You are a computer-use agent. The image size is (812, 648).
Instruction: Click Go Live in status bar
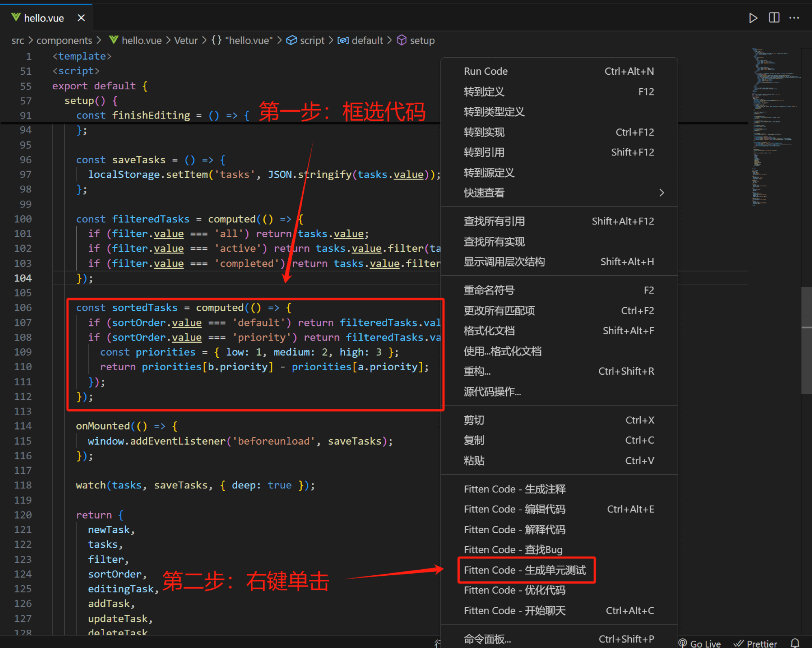pyautogui.click(x=700, y=644)
